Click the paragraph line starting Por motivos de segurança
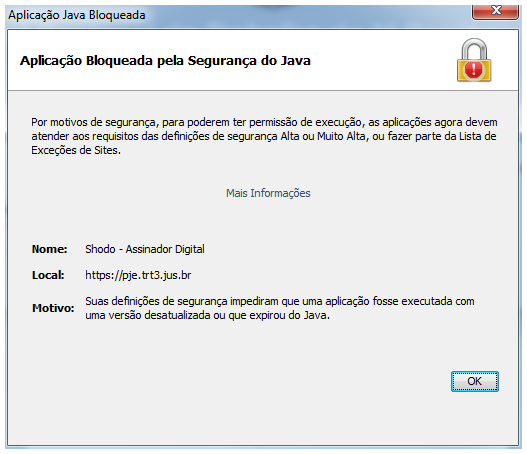 click(264, 122)
